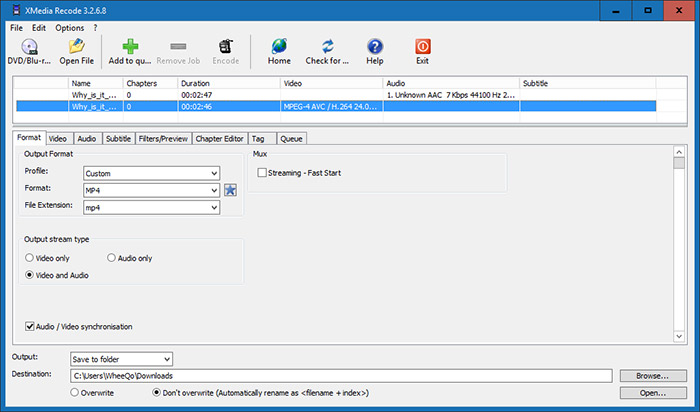Open the question mark menu
The height and width of the screenshot is (412, 700).
point(95,28)
